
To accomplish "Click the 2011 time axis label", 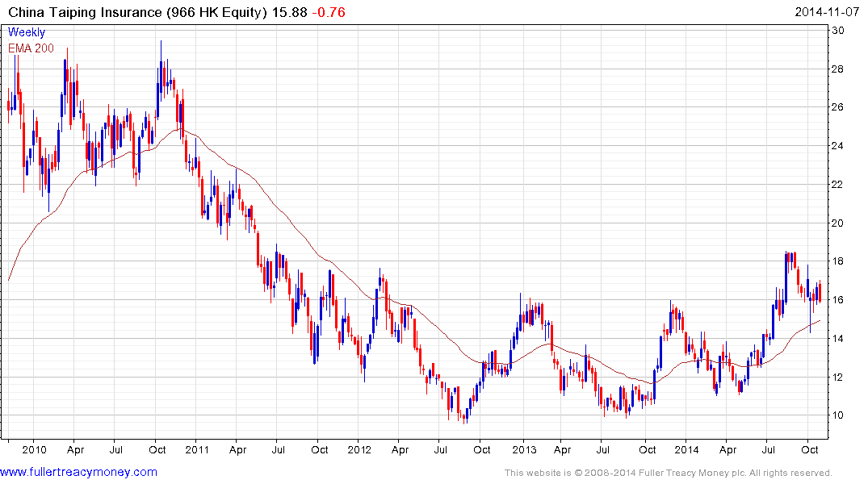I will click(x=197, y=449).
